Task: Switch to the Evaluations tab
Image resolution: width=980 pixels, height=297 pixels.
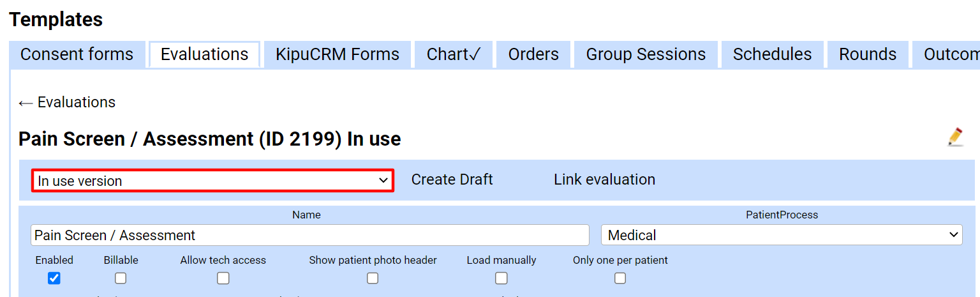Action: (x=204, y=54)
